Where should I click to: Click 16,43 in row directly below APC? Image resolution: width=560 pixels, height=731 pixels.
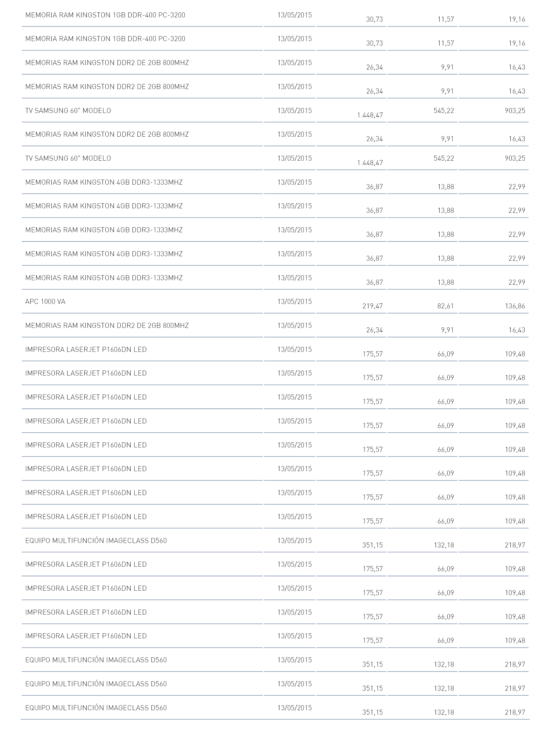(517, 330)
